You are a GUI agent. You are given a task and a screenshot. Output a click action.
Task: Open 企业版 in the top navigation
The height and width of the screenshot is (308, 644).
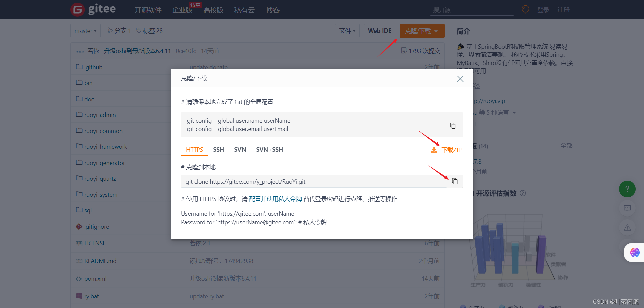point(182,10)
